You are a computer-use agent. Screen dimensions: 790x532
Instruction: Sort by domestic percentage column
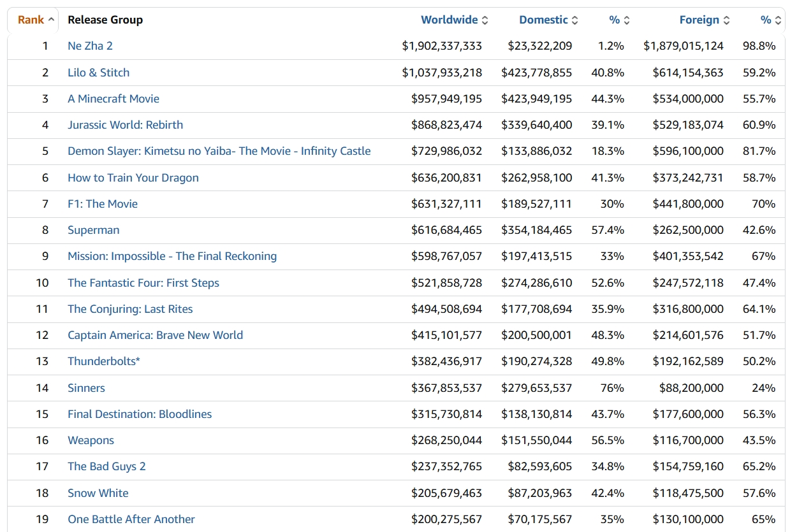(615, 20)
